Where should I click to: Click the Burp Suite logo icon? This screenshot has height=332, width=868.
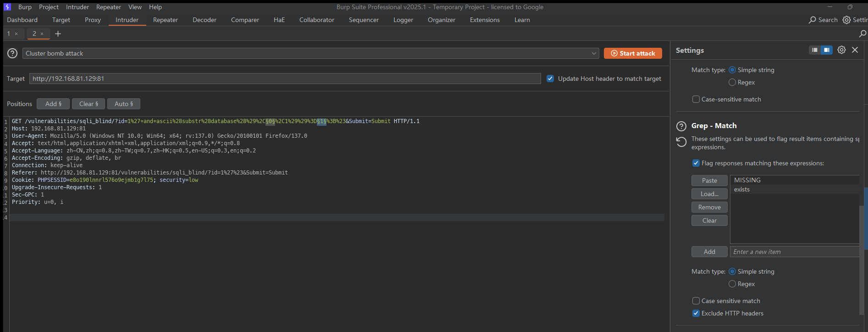point(7,7)
